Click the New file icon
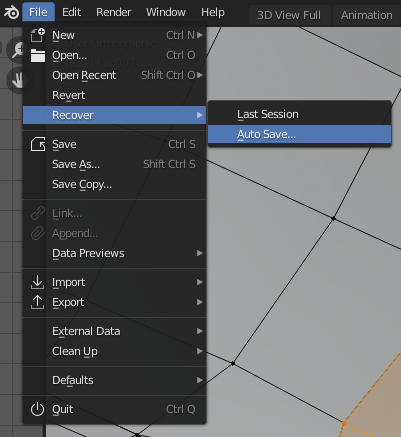This screenshot has height=437, width=401. [x=37, y=35]
